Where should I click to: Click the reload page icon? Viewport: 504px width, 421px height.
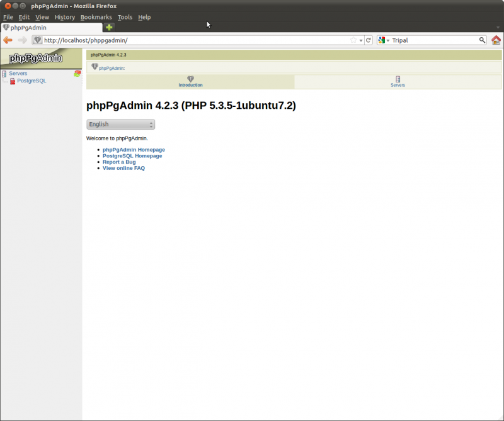(x=369, y=40)
